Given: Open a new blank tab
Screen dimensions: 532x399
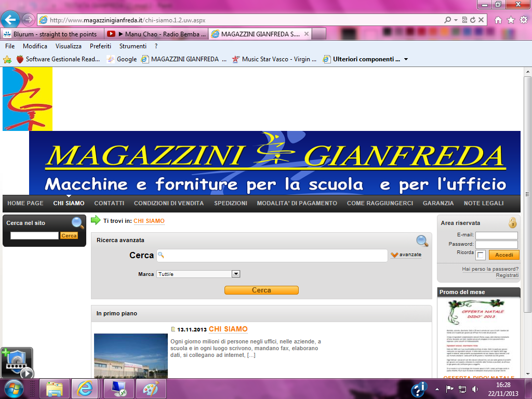Looking at the screenshot, I should [319, 34].
